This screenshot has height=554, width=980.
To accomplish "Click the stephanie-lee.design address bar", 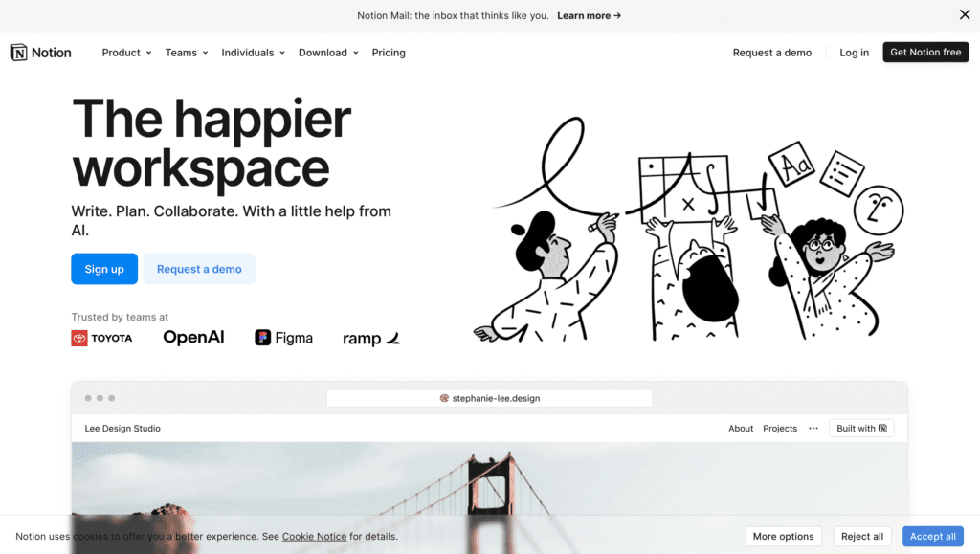I will 489,398.
